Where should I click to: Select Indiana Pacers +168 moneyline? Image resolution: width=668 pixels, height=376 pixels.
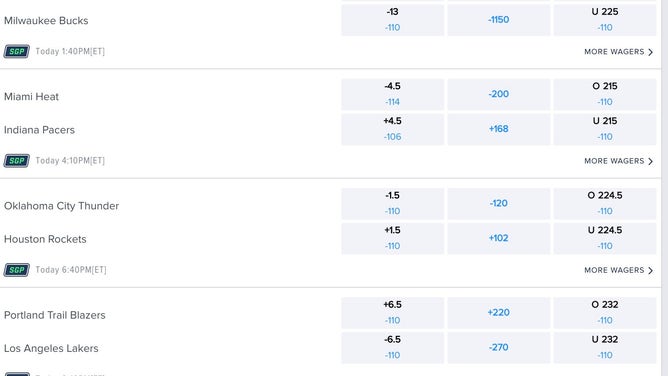click(498, 129)
